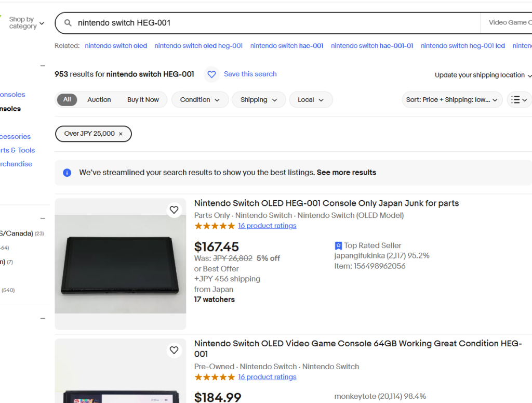Open the Condition dropdown
This screenshot has width=532, height=403.
tap(200, 100)
